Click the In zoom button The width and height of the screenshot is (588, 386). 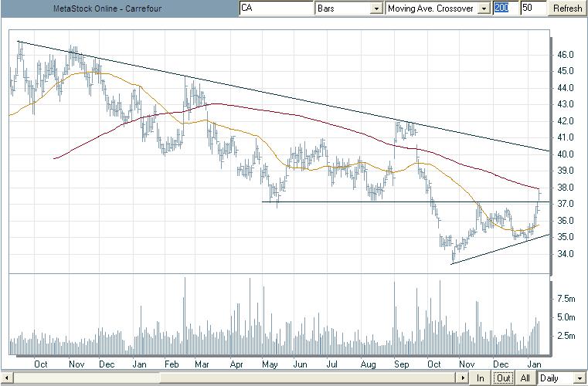(481, 378)
